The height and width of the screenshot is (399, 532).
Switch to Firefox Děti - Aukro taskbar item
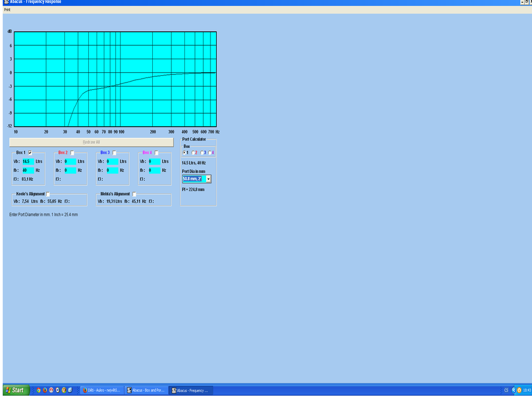pyautogui.click(x=102, y=390)
